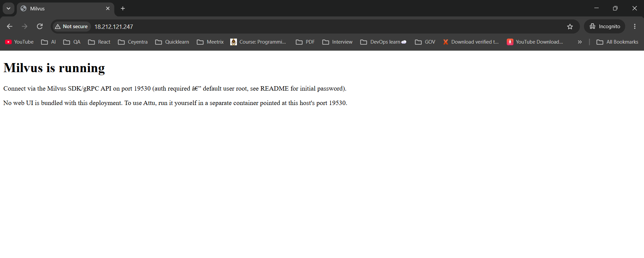
Task: Click the Milvus is running heading
Action: click(54, 68)
